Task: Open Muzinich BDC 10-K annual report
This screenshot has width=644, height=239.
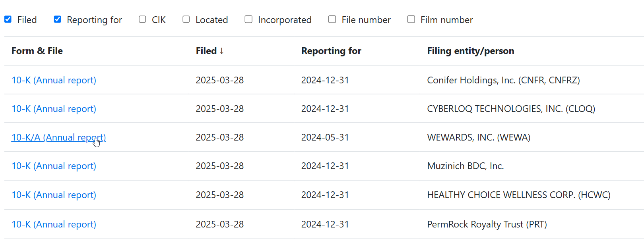Action: point(54,166)
